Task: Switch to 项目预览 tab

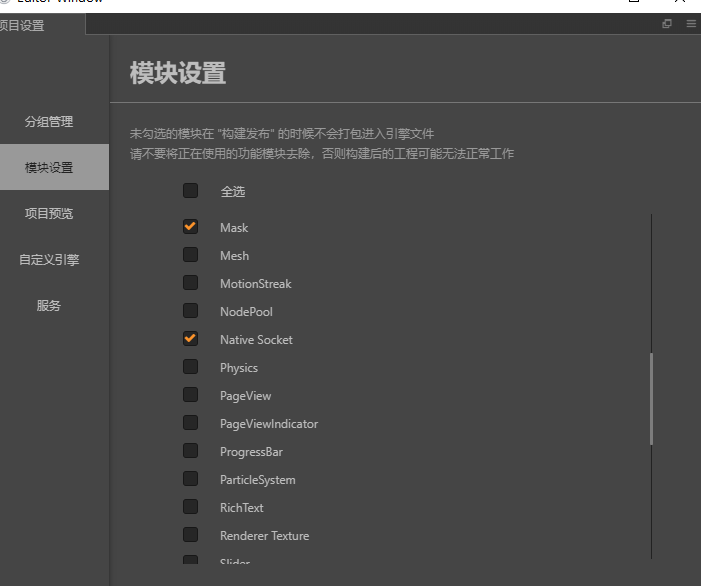Action: 49,214
